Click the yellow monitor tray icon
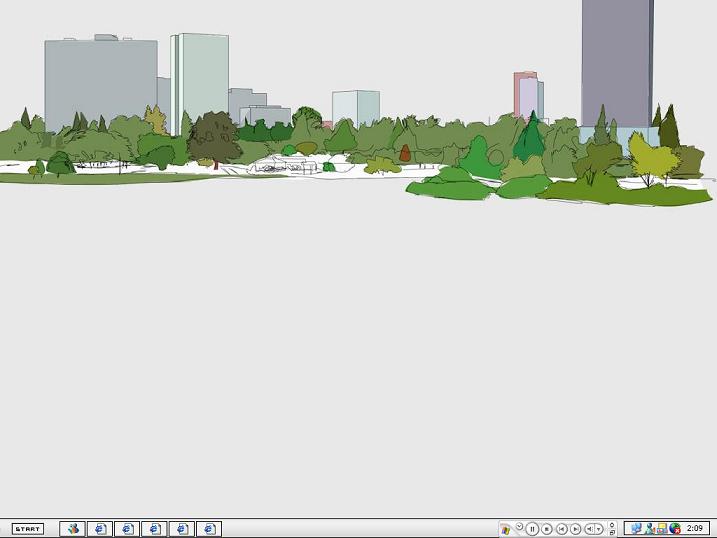The width and height of the screenshot is (717, 538). coord(662,529)
